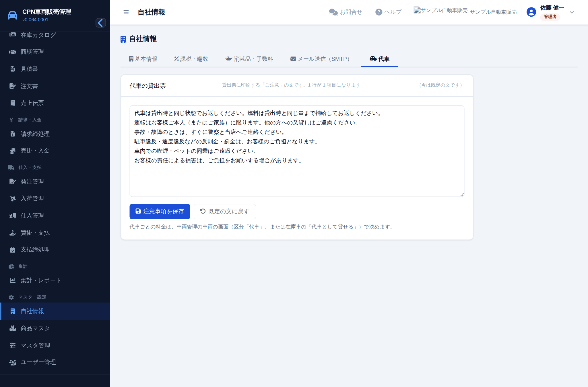The image size is (588, 387).
Task: Open 仕入管理 from the sidebar
Action: pos(55,216)
